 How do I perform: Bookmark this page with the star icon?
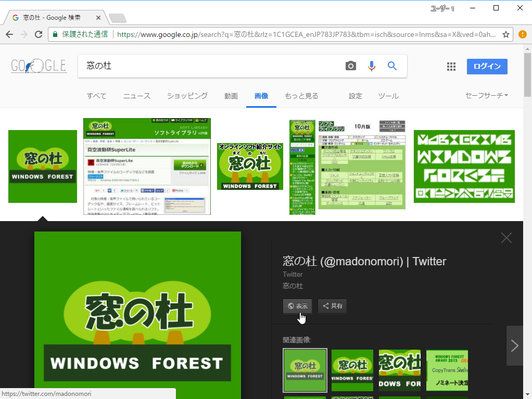pos(506,34)
